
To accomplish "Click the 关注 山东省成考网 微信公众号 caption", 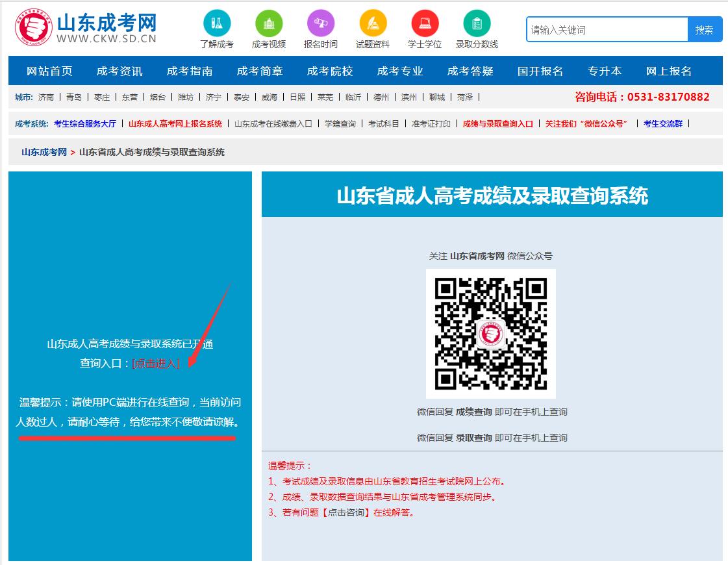I will pos(491,256).
